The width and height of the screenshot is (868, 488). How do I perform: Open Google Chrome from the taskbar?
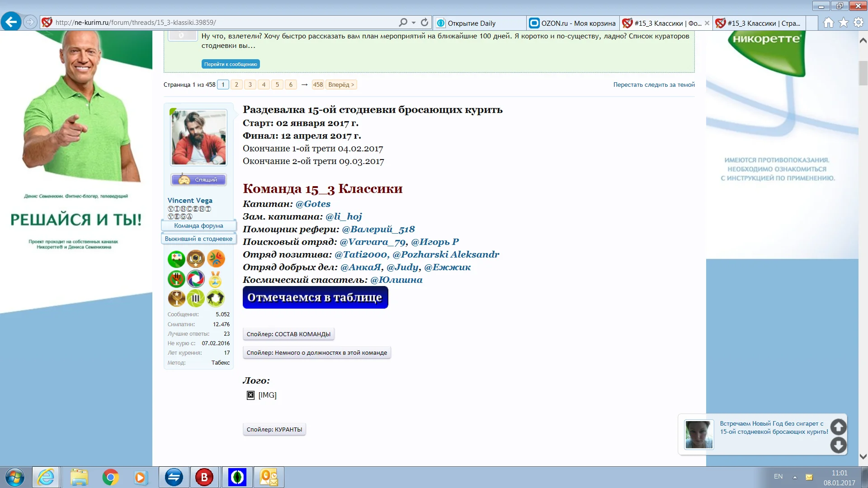pyautogui.click(x=110, y=477)
